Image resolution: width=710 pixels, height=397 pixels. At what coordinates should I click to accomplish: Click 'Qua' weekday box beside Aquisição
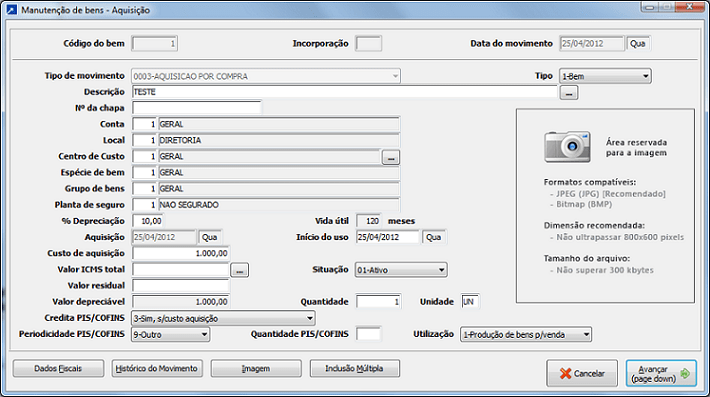click(x=210, y=237)
